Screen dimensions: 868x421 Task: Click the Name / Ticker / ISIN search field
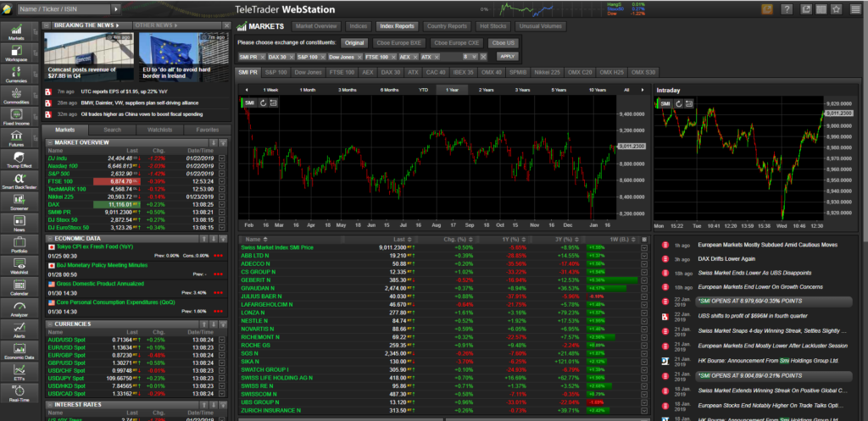point(64,8)
